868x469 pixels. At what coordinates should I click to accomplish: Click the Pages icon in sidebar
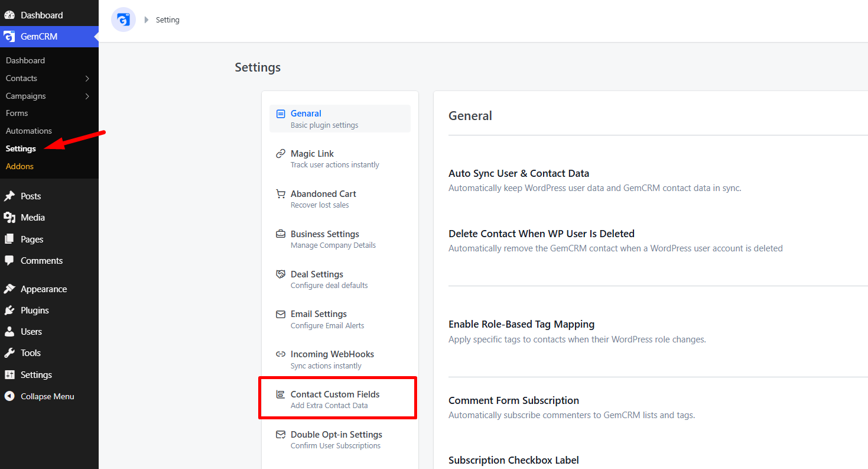click(9, 240)
